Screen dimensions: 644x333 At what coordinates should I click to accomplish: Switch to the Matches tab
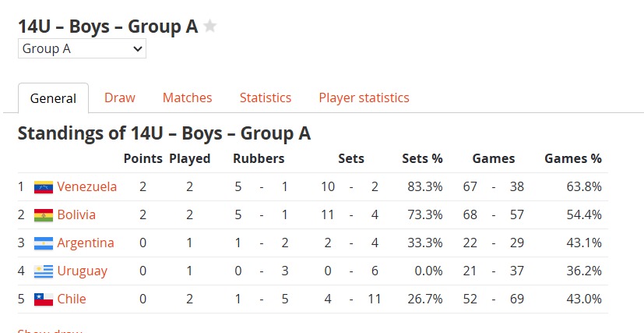pos(188,97)
